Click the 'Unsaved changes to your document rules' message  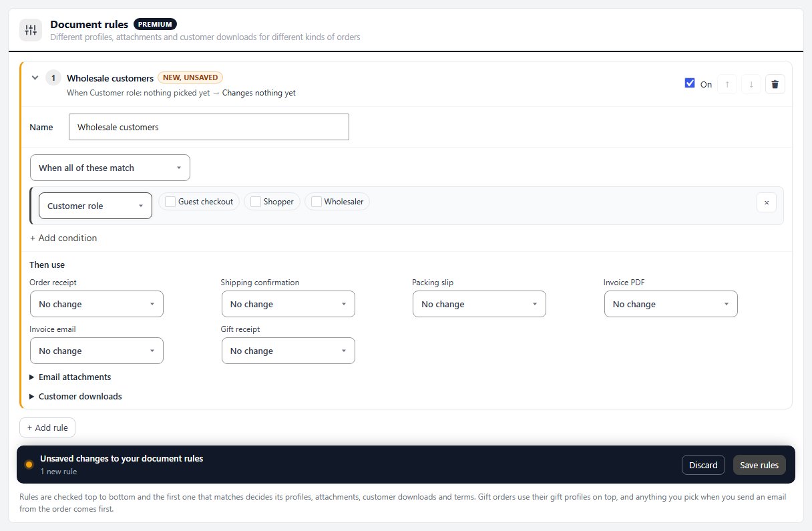pos(122,459)
